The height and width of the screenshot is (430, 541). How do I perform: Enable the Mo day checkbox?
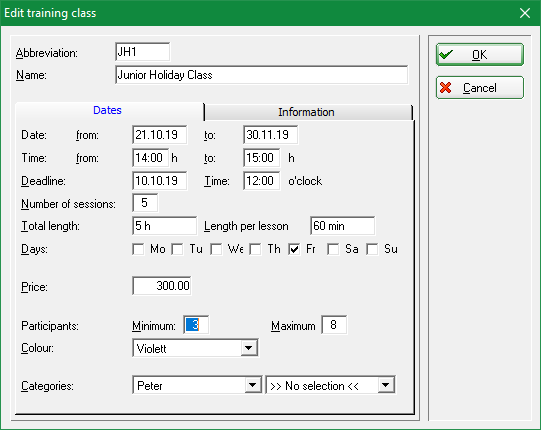(x=138, y=249)
